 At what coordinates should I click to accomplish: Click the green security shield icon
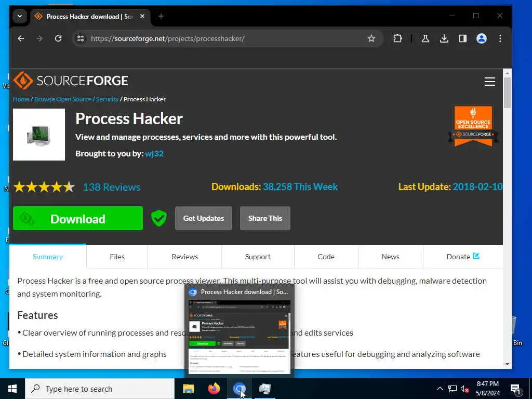click(159, 218)
